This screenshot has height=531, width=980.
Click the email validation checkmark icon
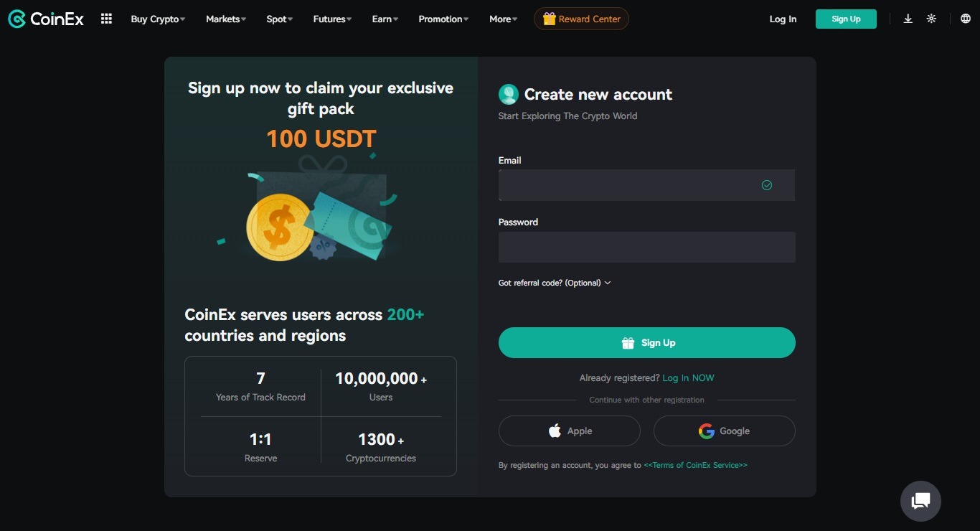(767, 185)
